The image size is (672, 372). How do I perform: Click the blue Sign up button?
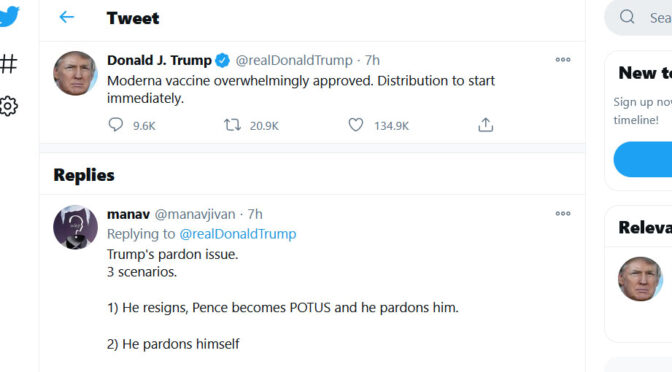click(x=643, y=159)
